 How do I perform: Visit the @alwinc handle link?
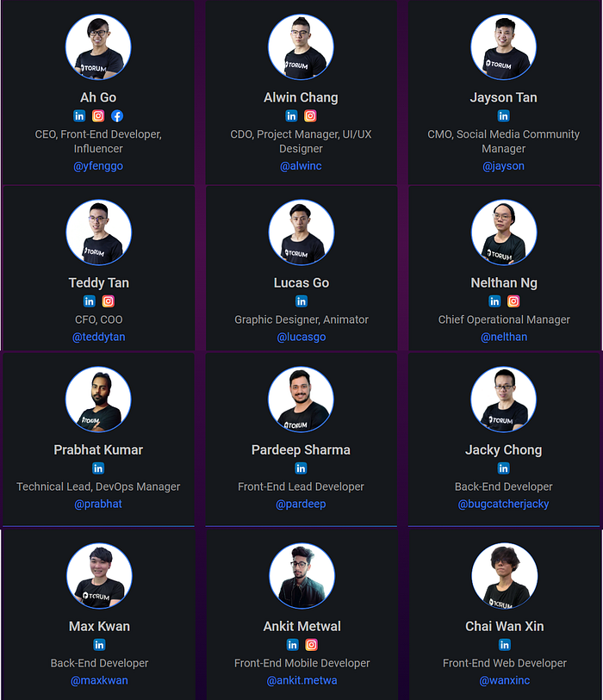(301, 166)
